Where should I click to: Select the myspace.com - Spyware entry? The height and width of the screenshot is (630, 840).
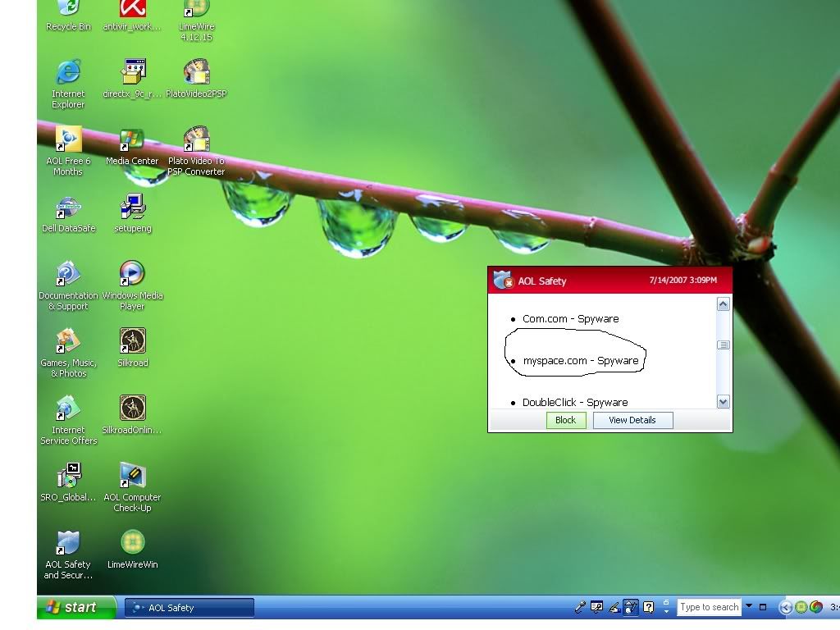581,361
